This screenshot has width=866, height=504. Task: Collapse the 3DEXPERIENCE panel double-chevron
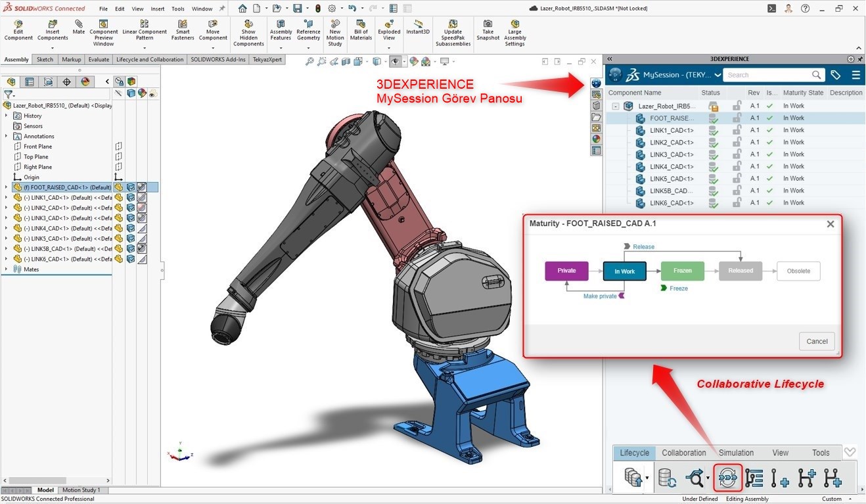click(610, 59)
